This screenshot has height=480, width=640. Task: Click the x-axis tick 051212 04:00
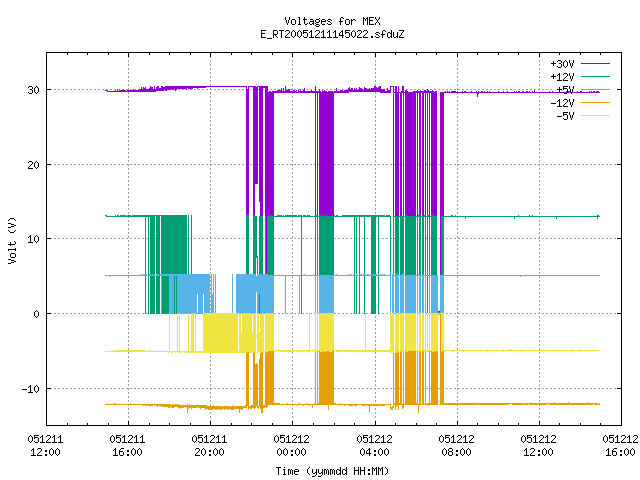point(374,446)
